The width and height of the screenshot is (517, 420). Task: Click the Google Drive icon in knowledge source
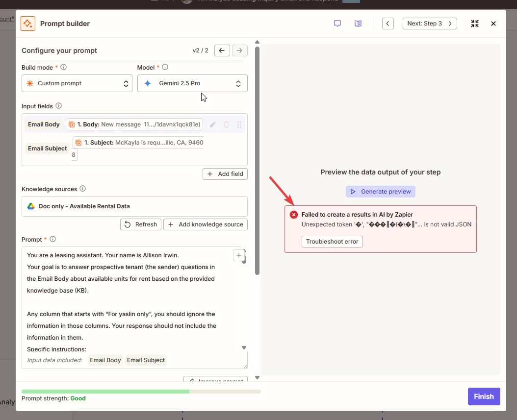point(31,206)
